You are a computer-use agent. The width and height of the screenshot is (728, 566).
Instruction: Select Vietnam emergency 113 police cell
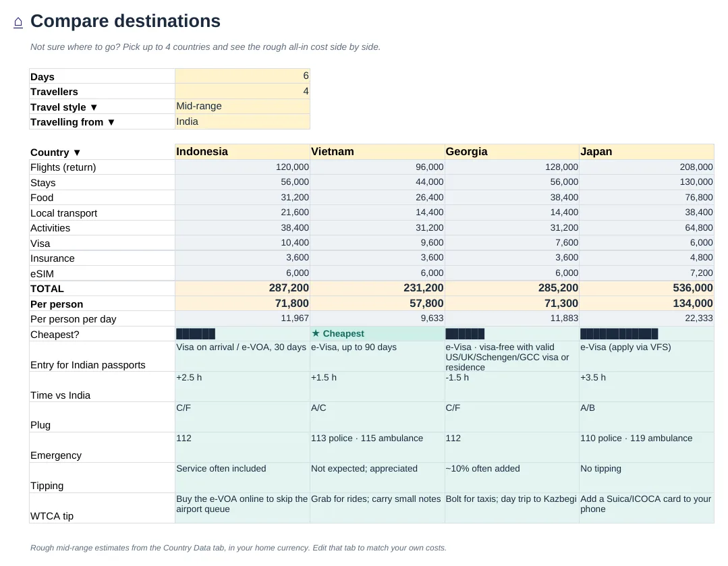coord(377,447)
